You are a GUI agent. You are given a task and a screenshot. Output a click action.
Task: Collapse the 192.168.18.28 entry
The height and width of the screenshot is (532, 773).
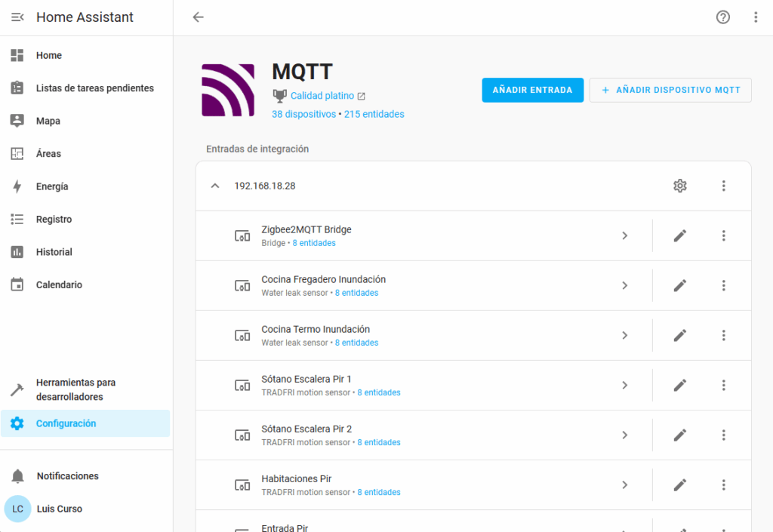pos(215,186)
